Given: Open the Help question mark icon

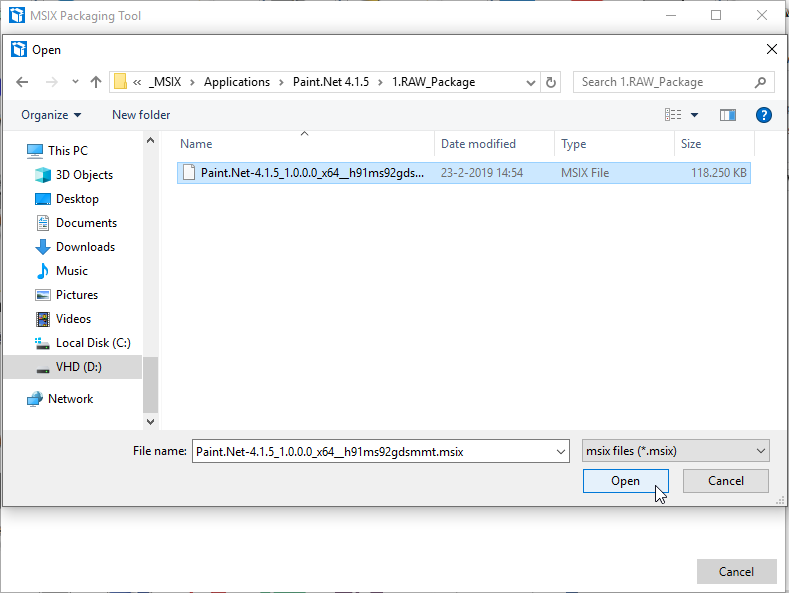Looking at the screenshot, I should 763,115.
